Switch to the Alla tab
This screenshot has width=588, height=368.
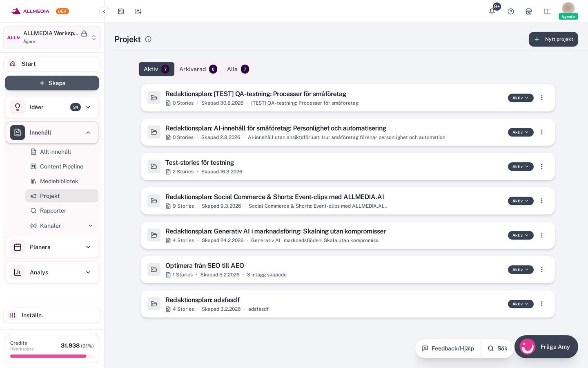(x=238, y=69)
